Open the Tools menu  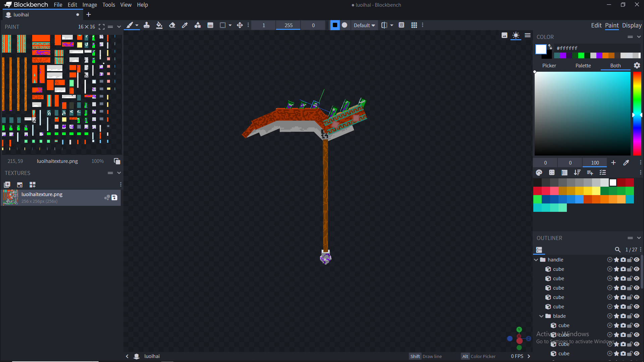pyautogui.click(x=109, y=5)
